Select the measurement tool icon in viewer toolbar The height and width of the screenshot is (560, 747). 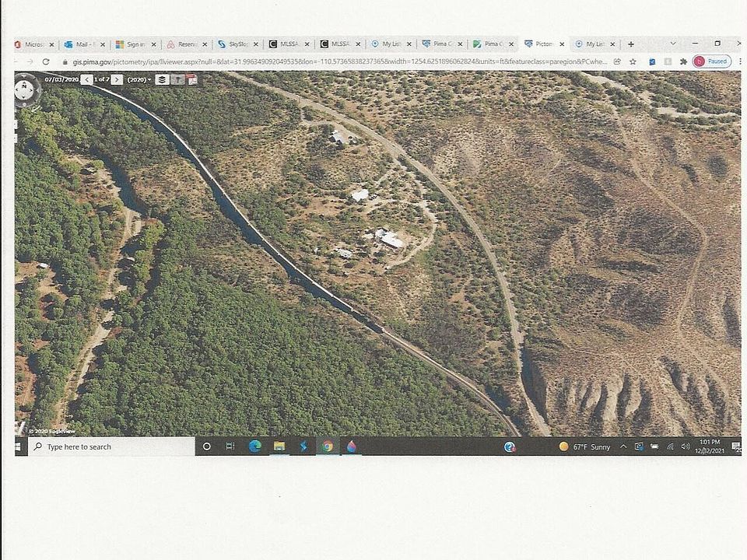pos(177,79)
